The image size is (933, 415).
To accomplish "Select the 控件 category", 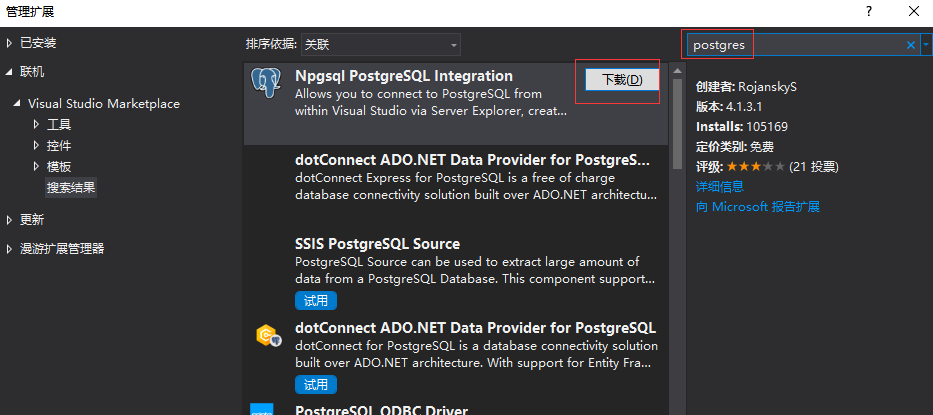I will (59, 146).
